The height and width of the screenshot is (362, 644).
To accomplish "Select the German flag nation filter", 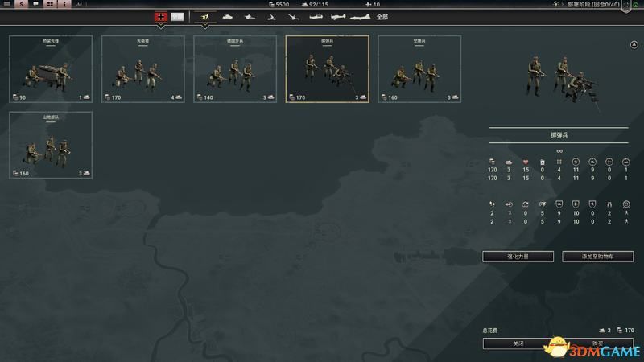I will (160, 17).
